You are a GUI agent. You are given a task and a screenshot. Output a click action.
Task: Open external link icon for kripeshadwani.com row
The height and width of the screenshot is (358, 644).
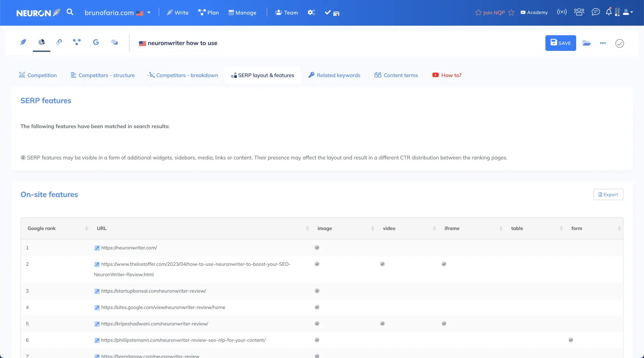[x=97, y=324]
